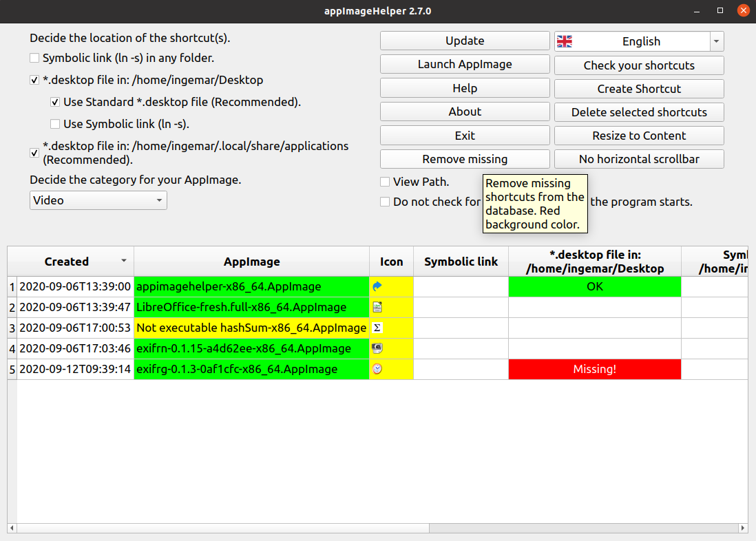
Task: Select appimagehelper-x86_64.AppImage cell
Action: (x=252, y=286)
